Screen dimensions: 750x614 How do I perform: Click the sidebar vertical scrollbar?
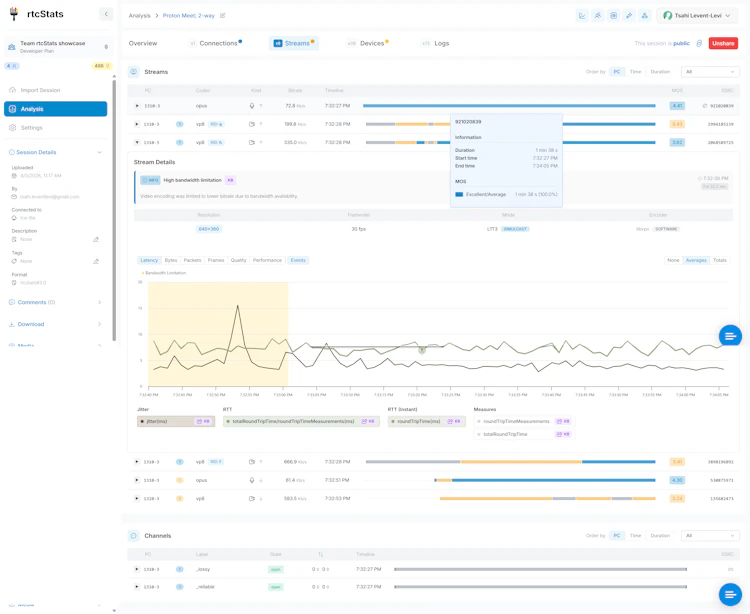(x=114, y=209)
